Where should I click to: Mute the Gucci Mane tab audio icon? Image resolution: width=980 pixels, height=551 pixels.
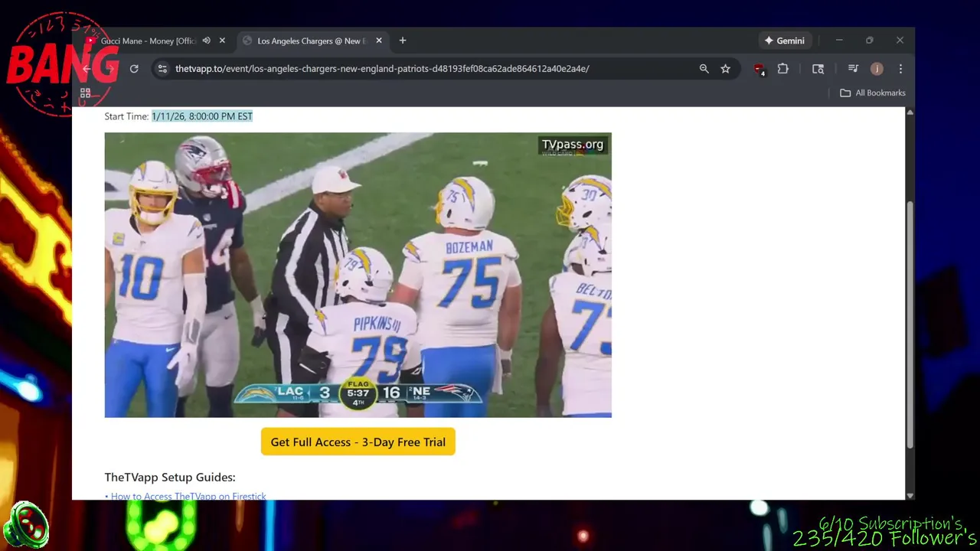click(x=206, y=41)
